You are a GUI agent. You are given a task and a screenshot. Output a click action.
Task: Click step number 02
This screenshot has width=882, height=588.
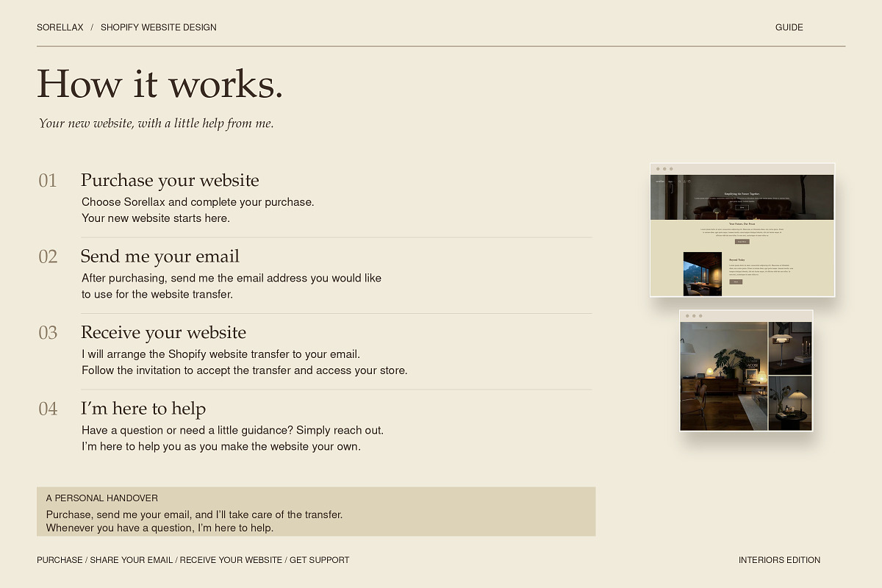pos(48,257)
